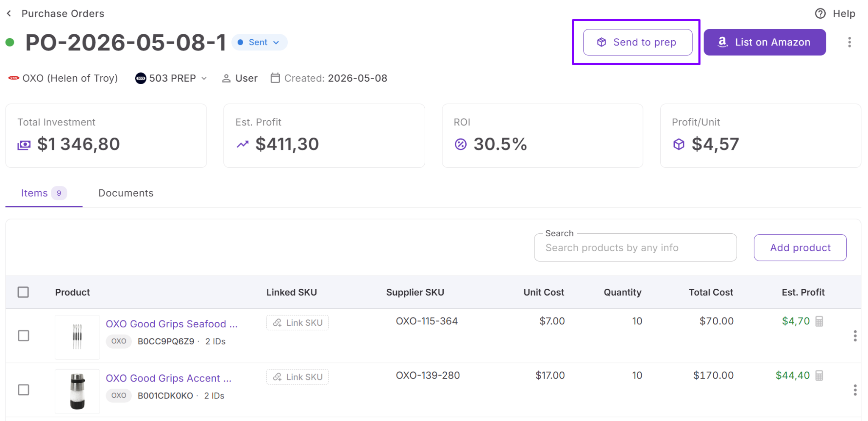Click the $70.00 total cost cell
Screen dimensions: 868x421
(716, 321)
